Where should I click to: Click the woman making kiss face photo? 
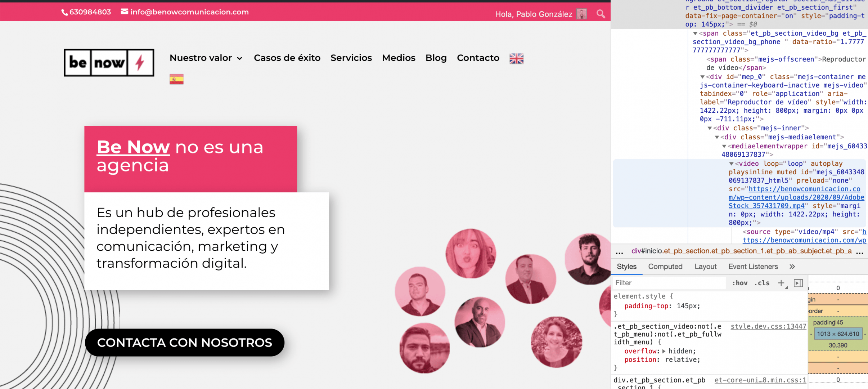point(471,254)
